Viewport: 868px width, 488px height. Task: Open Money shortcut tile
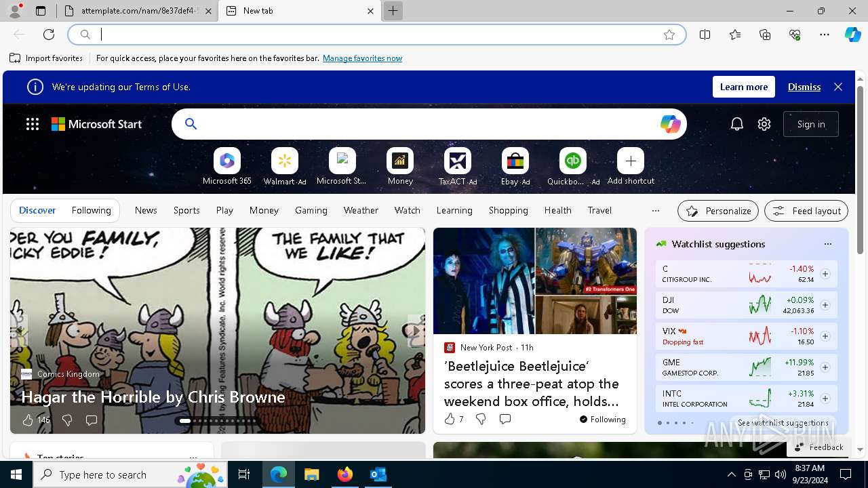pyautogui.click(x=400, y=167)
